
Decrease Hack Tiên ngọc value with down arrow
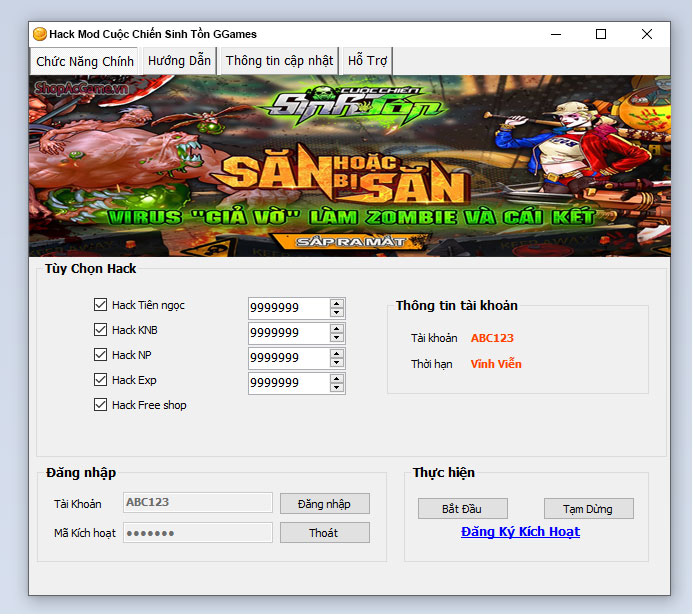(x=337, y=313)
